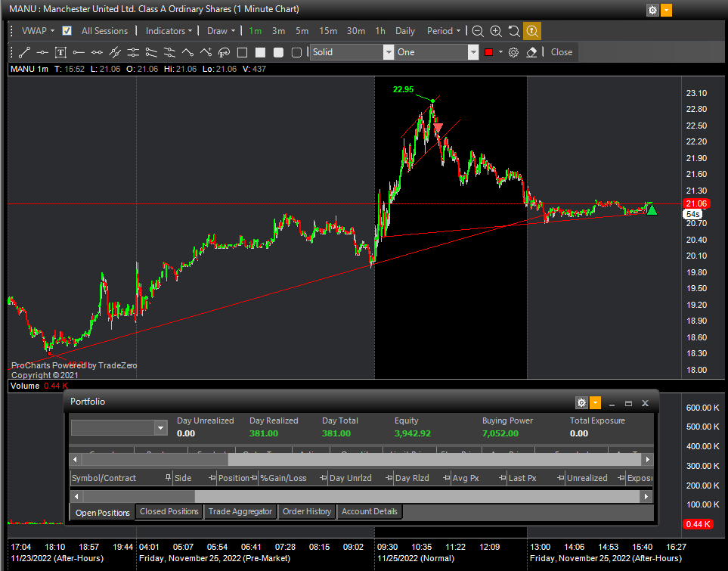Reset chart zoom with the circular arrow magnifier
728x571 pixels.
pyautogui.click(x=514, y=31)
